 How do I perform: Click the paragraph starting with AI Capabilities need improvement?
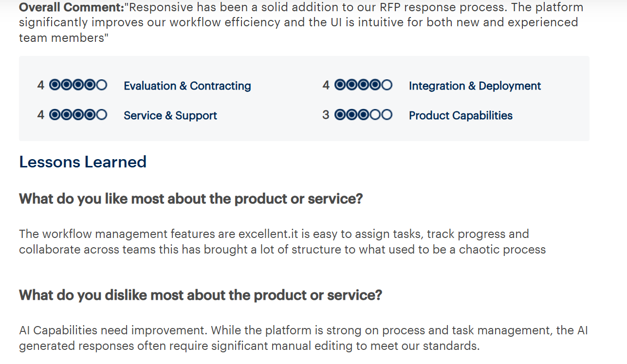tap(303, 338)
